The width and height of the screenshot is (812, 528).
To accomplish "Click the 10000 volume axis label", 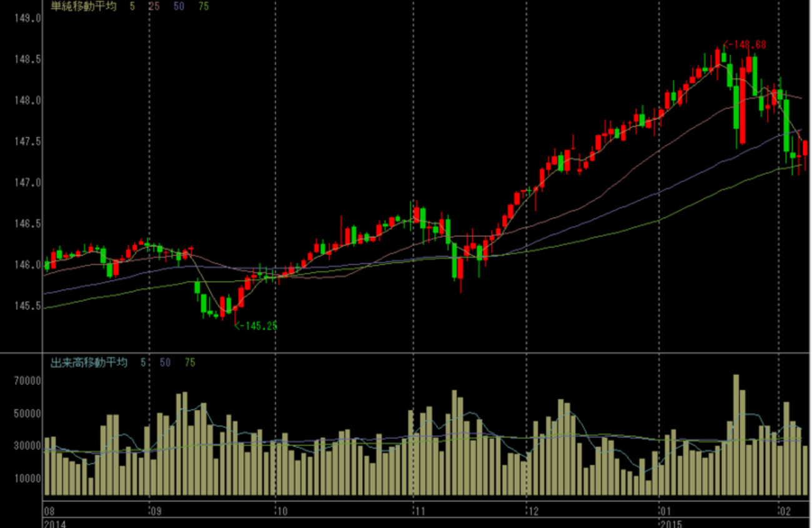I will 27,479.
